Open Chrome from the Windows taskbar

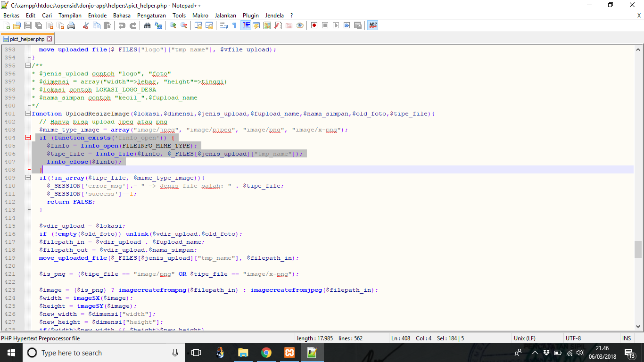266,353
